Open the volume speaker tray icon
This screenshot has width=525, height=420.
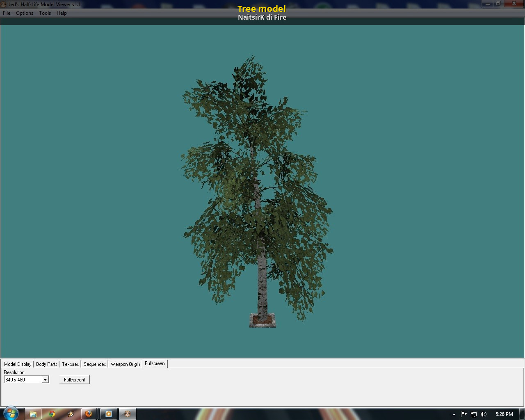click(484, 414)
